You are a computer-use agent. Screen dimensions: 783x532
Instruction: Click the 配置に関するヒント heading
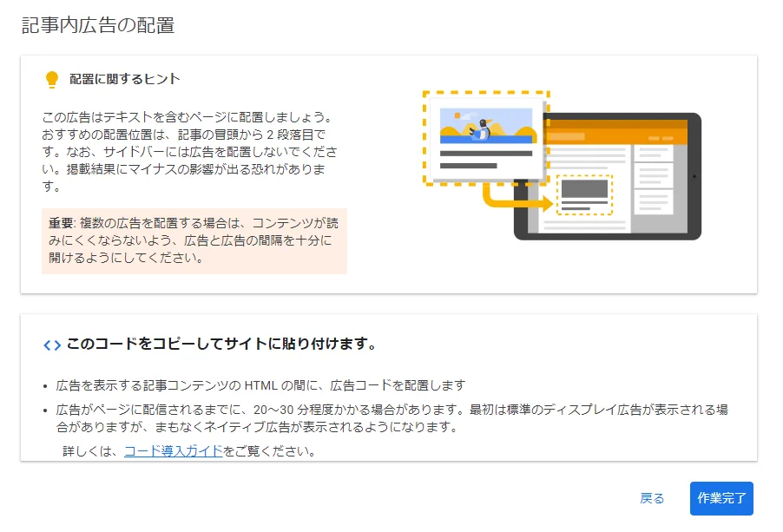click(x=125, y=80)
